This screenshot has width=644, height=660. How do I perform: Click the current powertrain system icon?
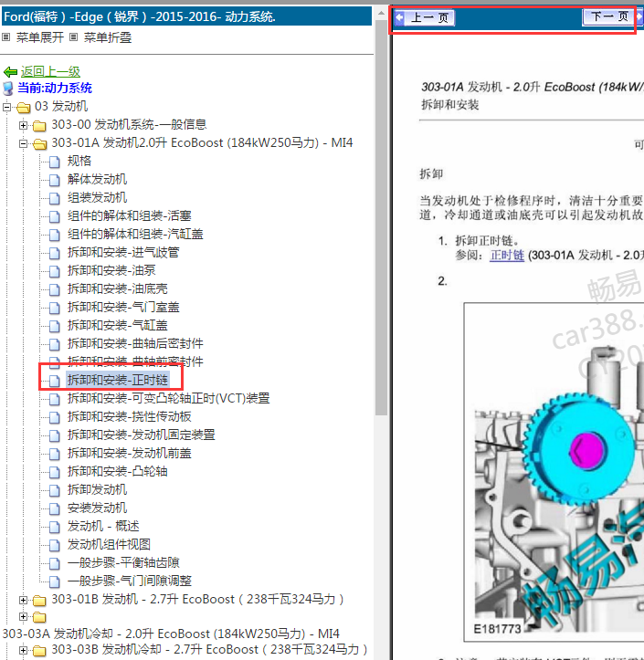[8, 89]
